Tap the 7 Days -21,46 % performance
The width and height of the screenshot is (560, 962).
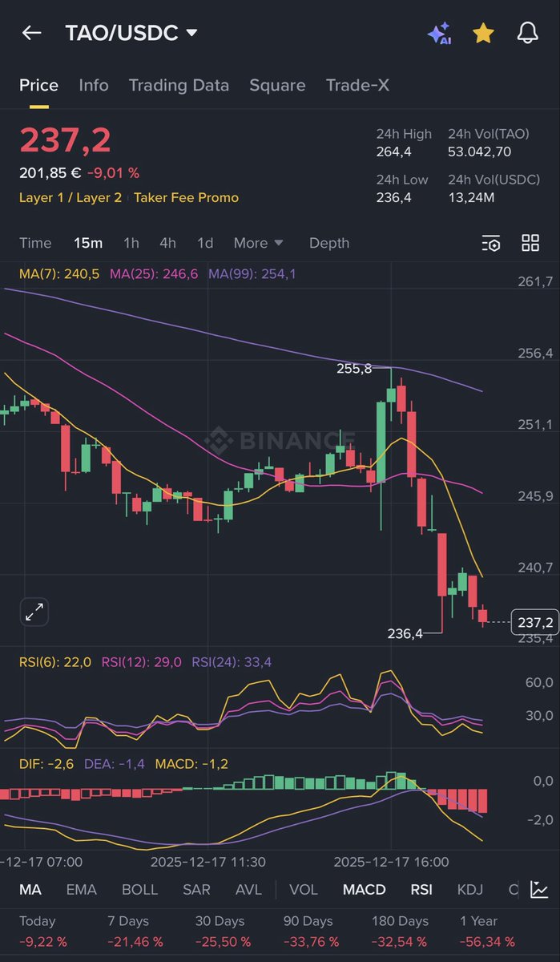tap(135, 931)
